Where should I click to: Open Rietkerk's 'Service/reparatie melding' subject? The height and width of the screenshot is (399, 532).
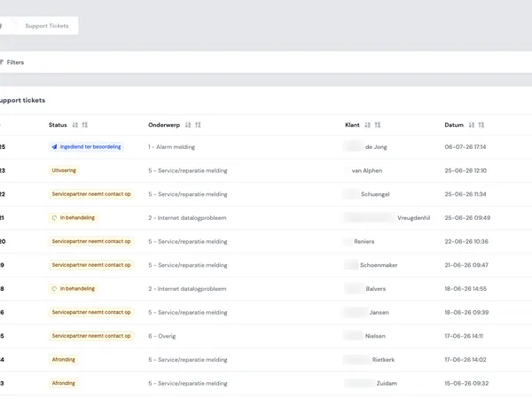pyautogui.click(x=188, y=360)
